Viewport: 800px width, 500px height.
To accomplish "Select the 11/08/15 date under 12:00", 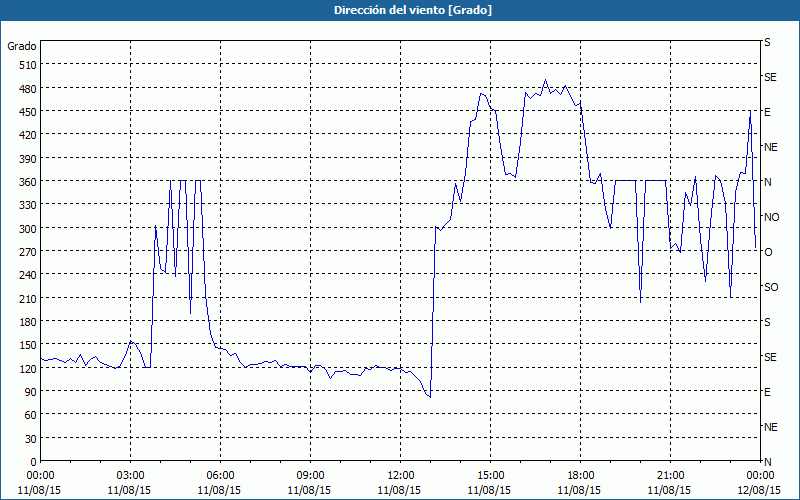I will coord(399,490).
